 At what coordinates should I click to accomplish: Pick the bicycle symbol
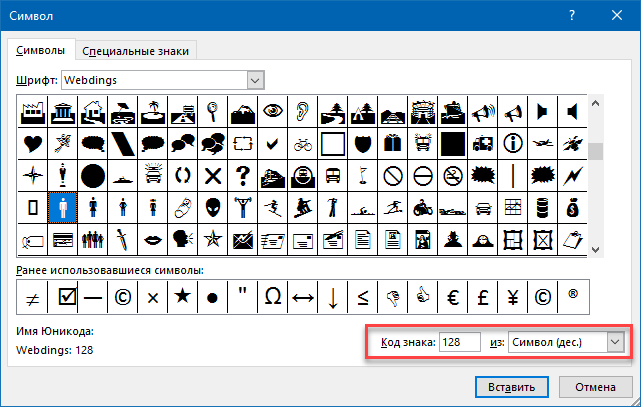coord(303,144)
